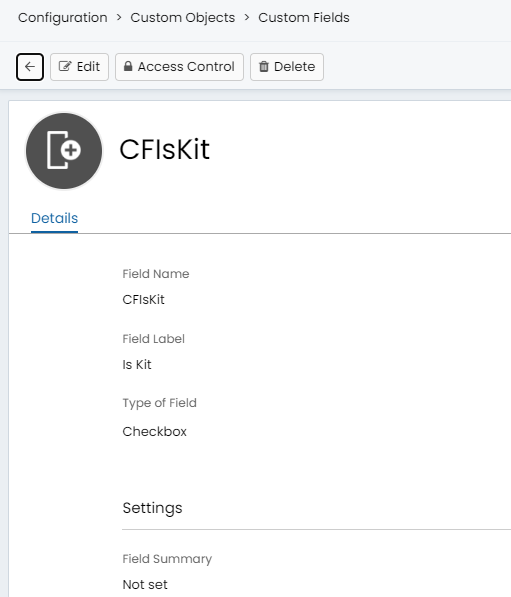Click the Field Name value CFIsKit

tap(144, 300)
